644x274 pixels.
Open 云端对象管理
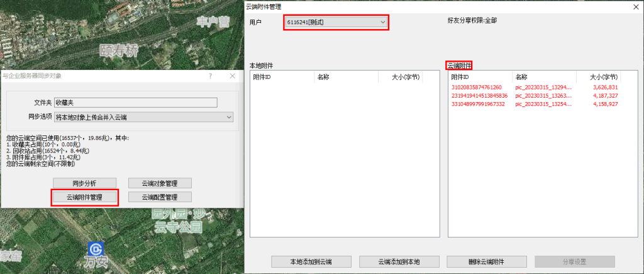click(160, 183)
